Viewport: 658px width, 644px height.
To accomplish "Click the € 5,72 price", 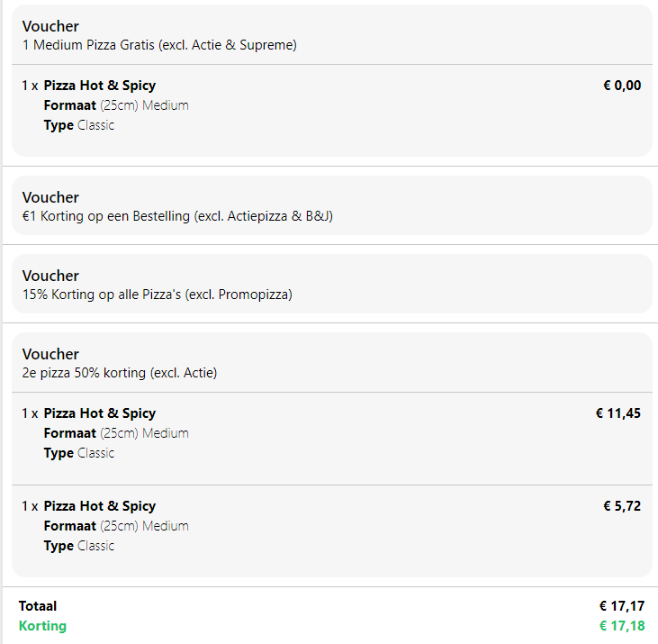I will [x=622, y=506].
